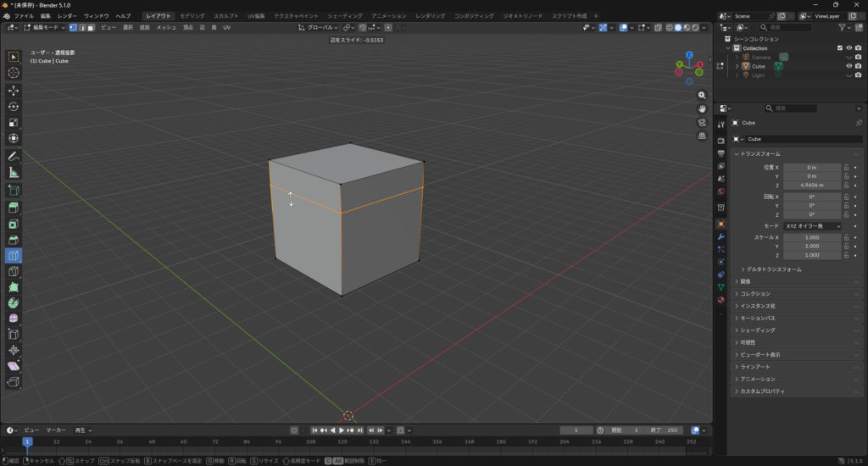Toggle the lock beside Location X
The width and height of the screenshot is (868, 466).
[846, 168]
